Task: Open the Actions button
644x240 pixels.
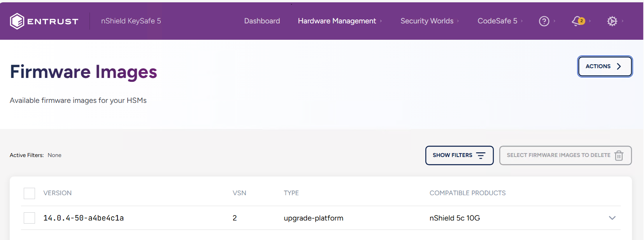Action: [605, 66]
